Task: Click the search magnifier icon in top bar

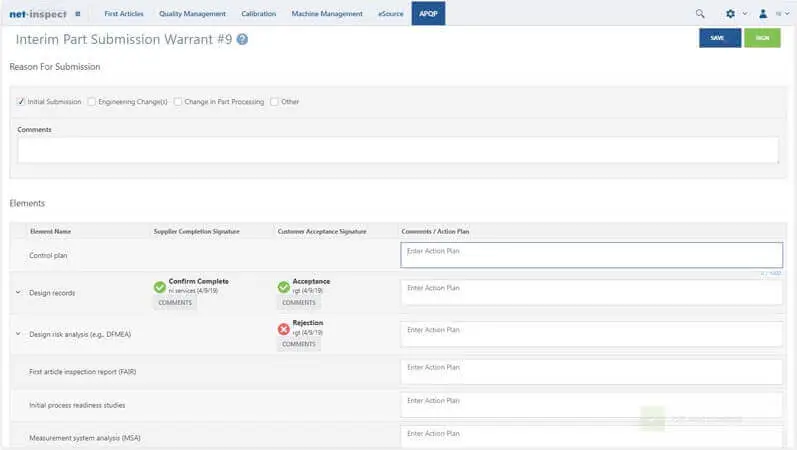Action: coord(700,14)
